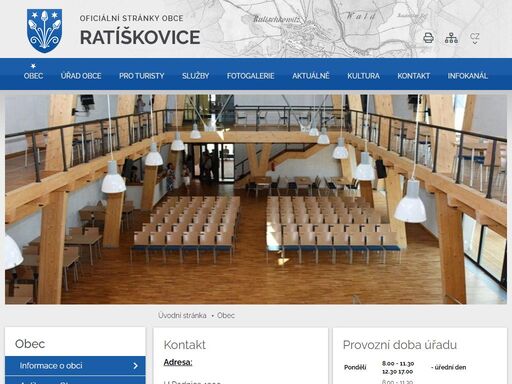Expand the CZ language selector
Screen dimensions: 512x384
point(475,38)
